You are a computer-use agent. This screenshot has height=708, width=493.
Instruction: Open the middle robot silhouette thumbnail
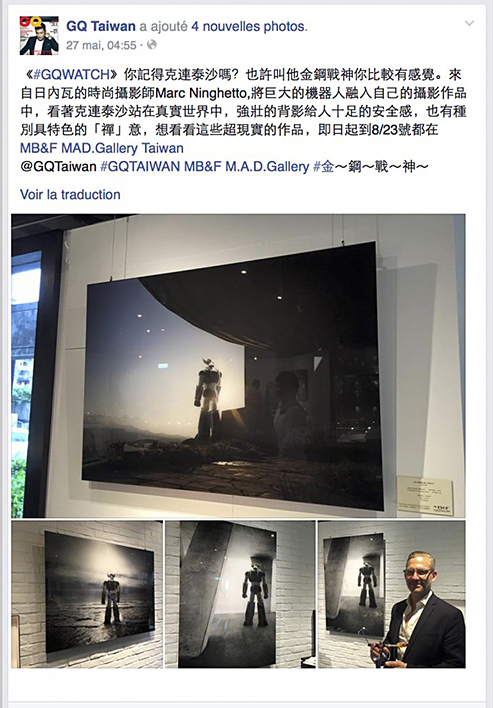pos(240,594)
